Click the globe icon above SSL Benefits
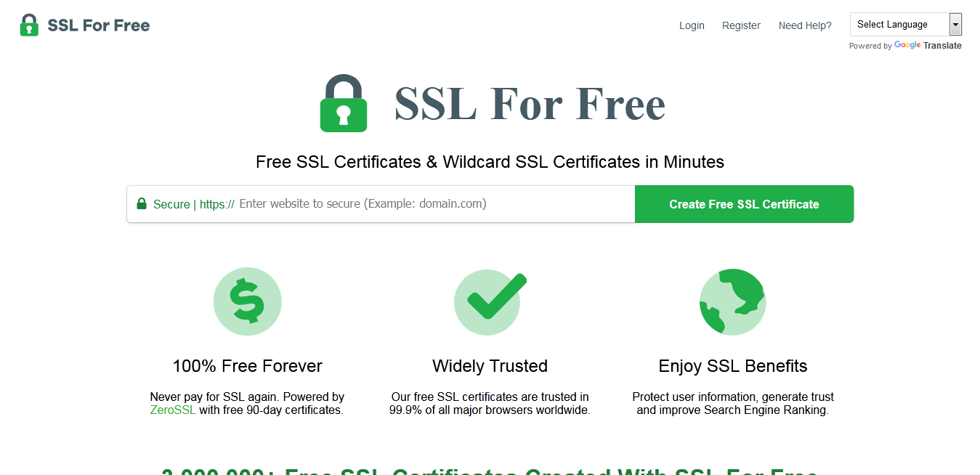This screenshot has height=475, width=980. click(x=732, y=301)
